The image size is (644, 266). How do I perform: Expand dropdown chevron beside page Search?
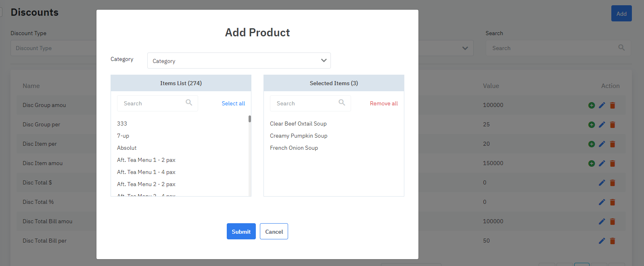(465, 48)
